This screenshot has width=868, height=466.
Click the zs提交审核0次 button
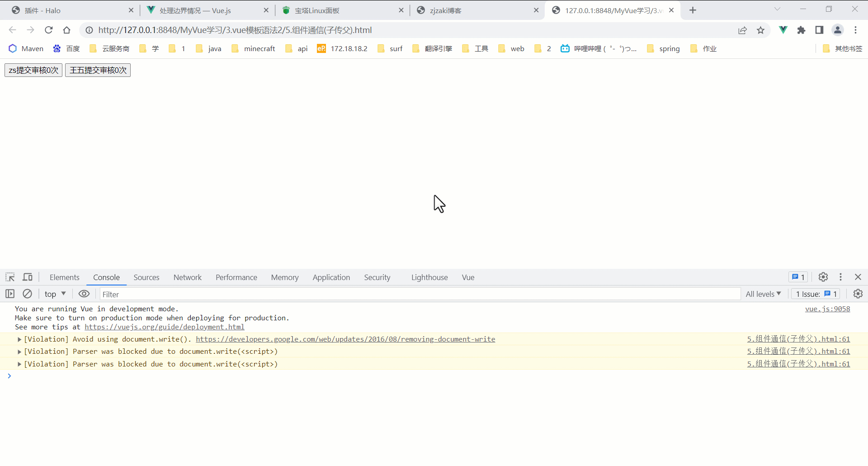33,70
